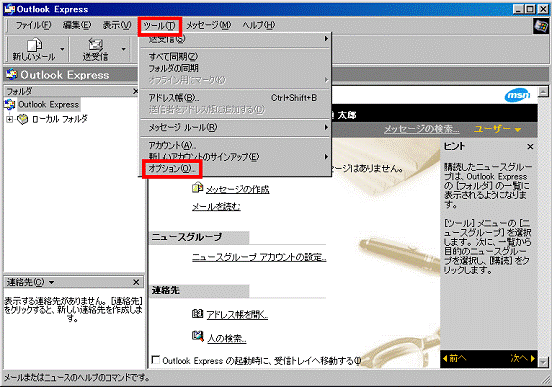Open the ヘルプ(H) menu

pos(259,25)
